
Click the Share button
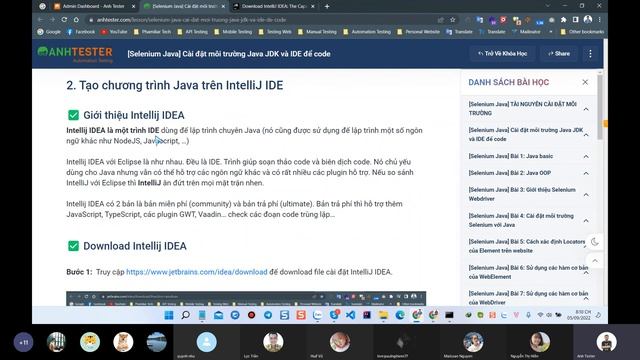[x=559, y=53]
